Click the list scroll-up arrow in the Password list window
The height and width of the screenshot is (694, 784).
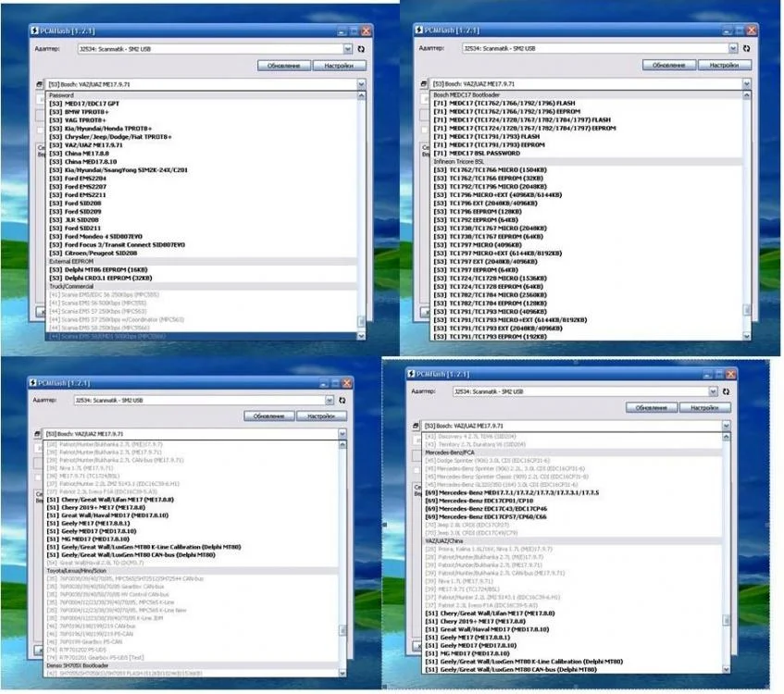(x=361, y=95)
